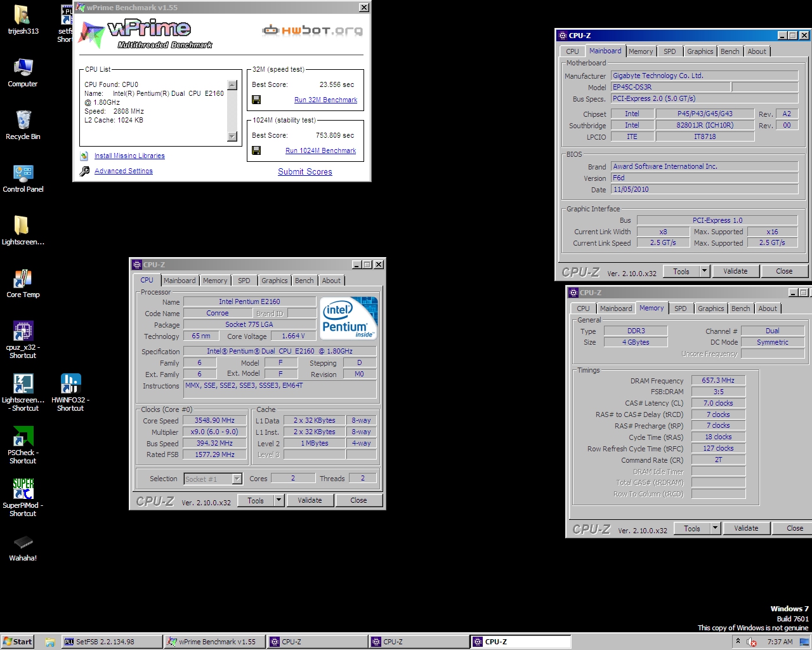Click Bus Speed value 394.32 MHz
812x650 pixels.
pos(214,443)
